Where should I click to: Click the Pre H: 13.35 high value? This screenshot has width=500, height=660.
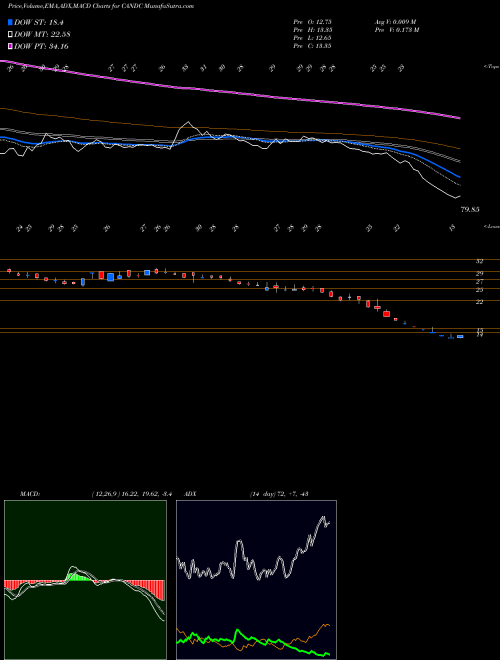pos(312,30)
